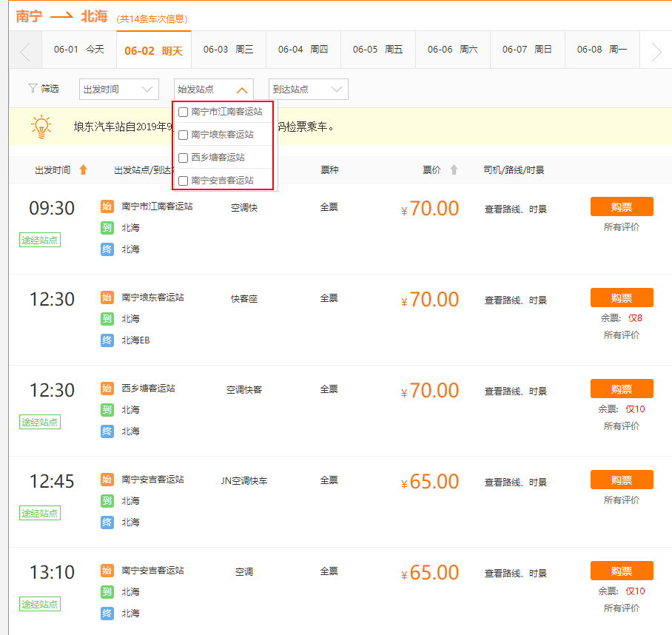Click the next dates right arrow

[656, 52]
